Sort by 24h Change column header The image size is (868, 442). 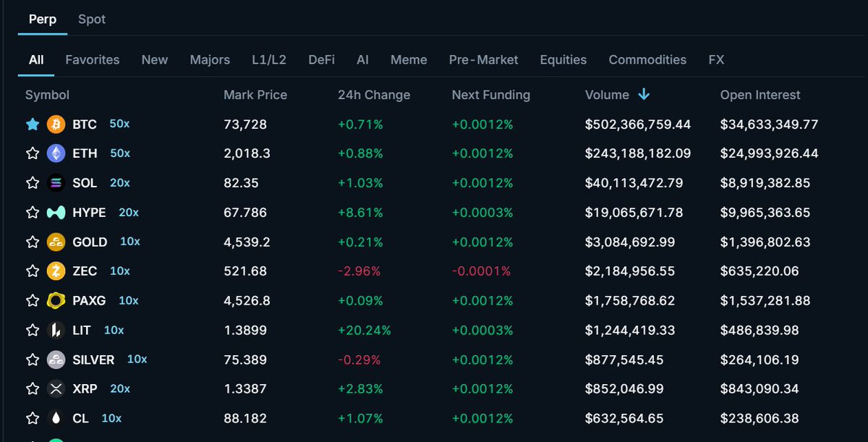(x=374, y=95)
